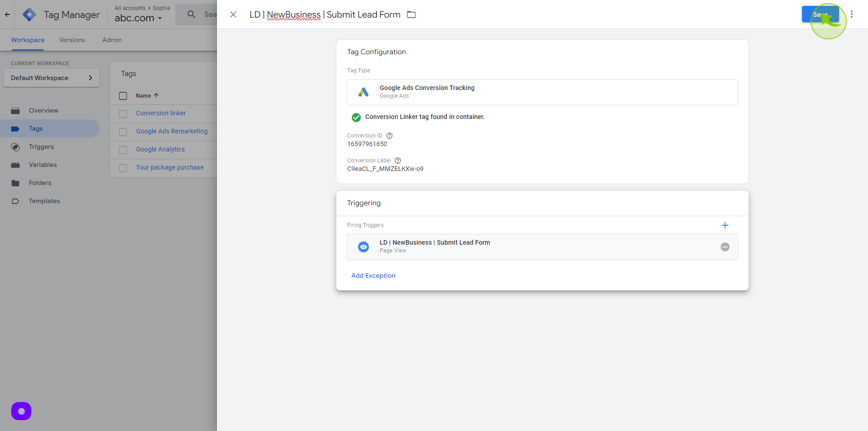Sort by the Name column arrow

156,95
